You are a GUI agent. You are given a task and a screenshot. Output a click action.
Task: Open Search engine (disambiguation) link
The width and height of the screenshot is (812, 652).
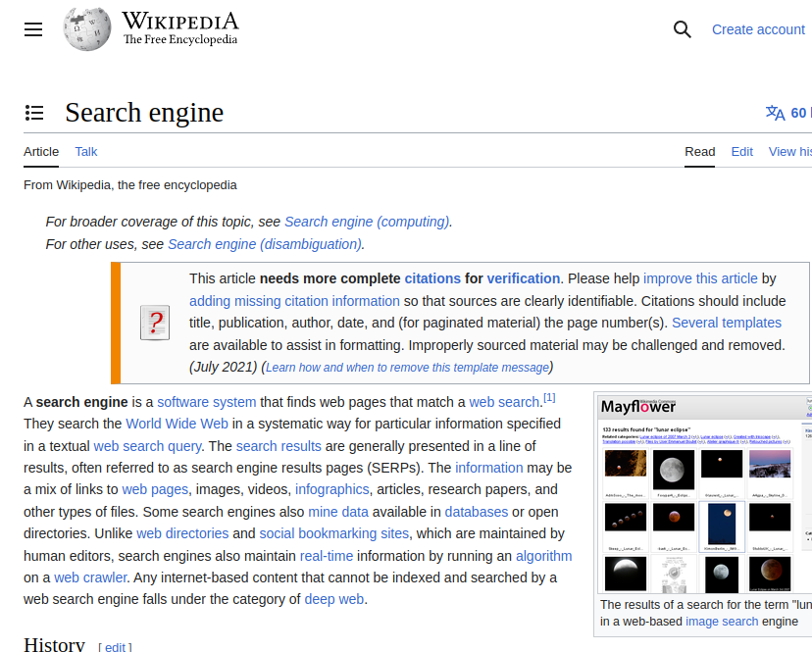click(265, 244)
